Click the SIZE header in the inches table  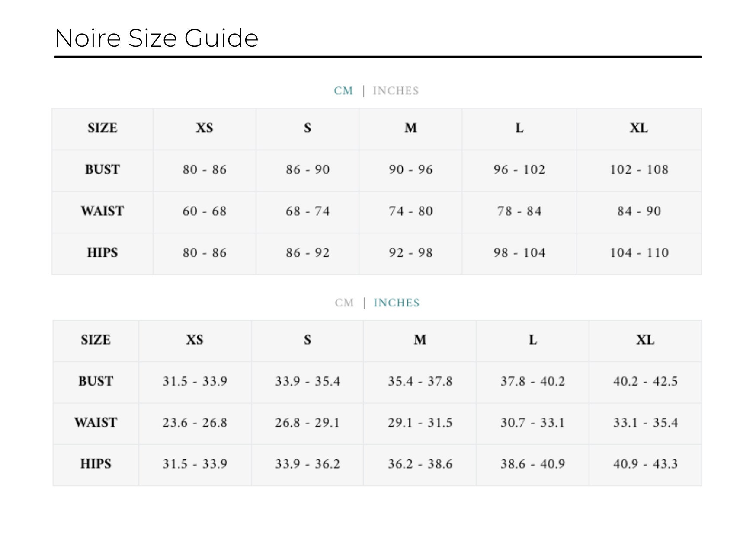96,340
